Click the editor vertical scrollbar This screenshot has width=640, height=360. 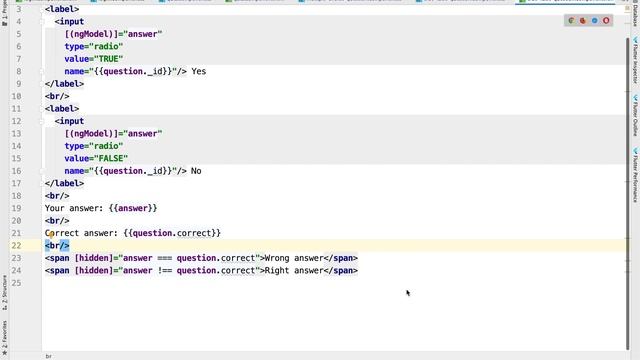coord(627,194)
